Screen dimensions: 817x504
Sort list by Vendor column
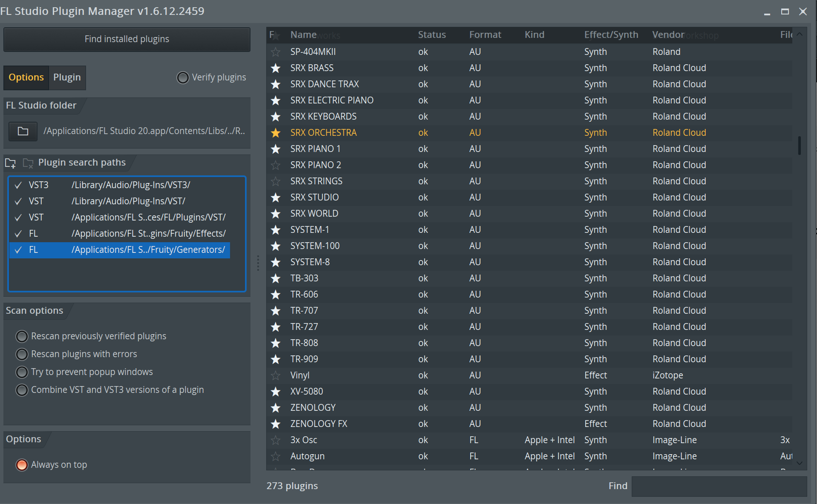click(x=668, y=35)
